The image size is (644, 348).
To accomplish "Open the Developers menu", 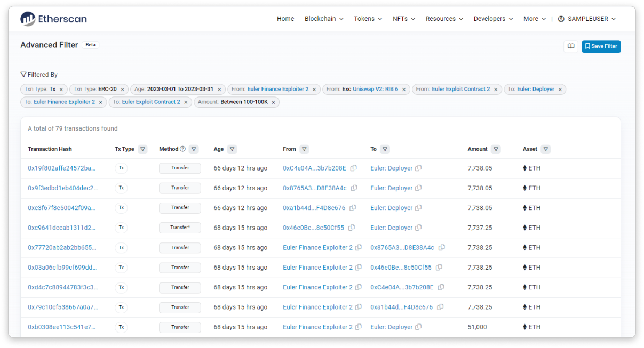I will pyautogui.click(x=493, y=19).
